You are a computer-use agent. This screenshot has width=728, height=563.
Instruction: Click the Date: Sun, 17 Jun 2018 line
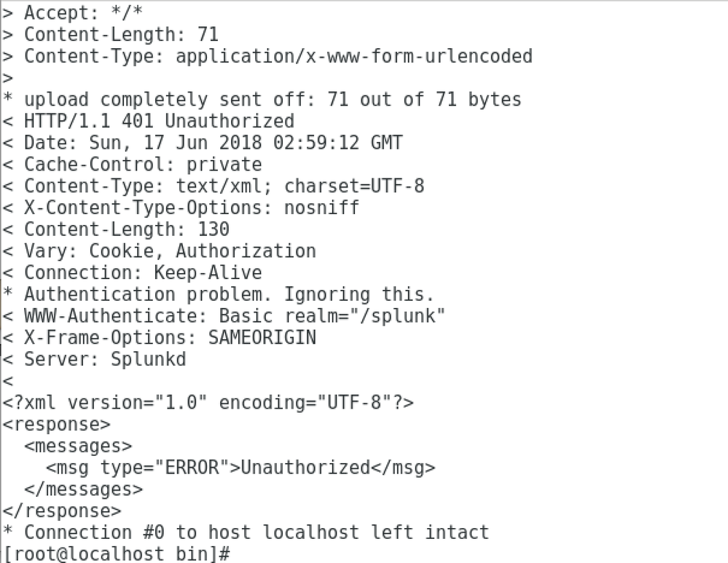203,143
